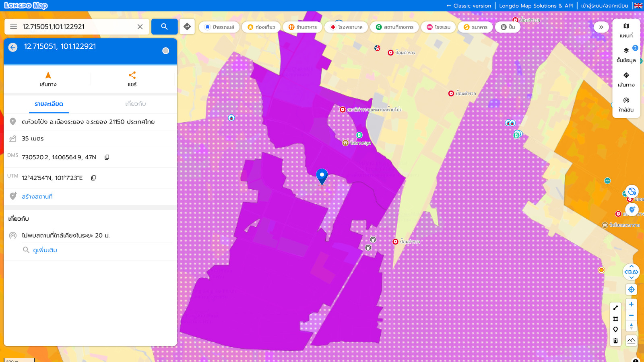Expand more category chips with » arrow

(x=601, y=27)
